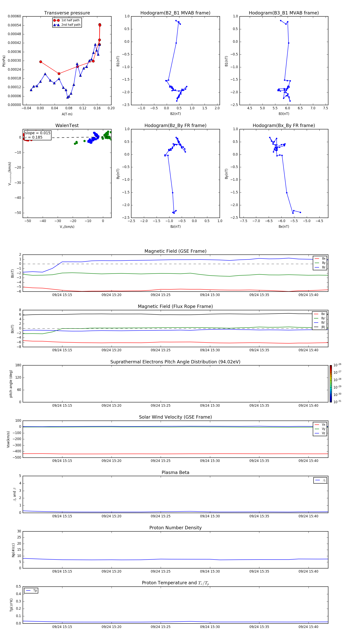Click the 'B2(nT)' x-axis label
This screenshot has height=644, width=351.
(x=175, y=114)
